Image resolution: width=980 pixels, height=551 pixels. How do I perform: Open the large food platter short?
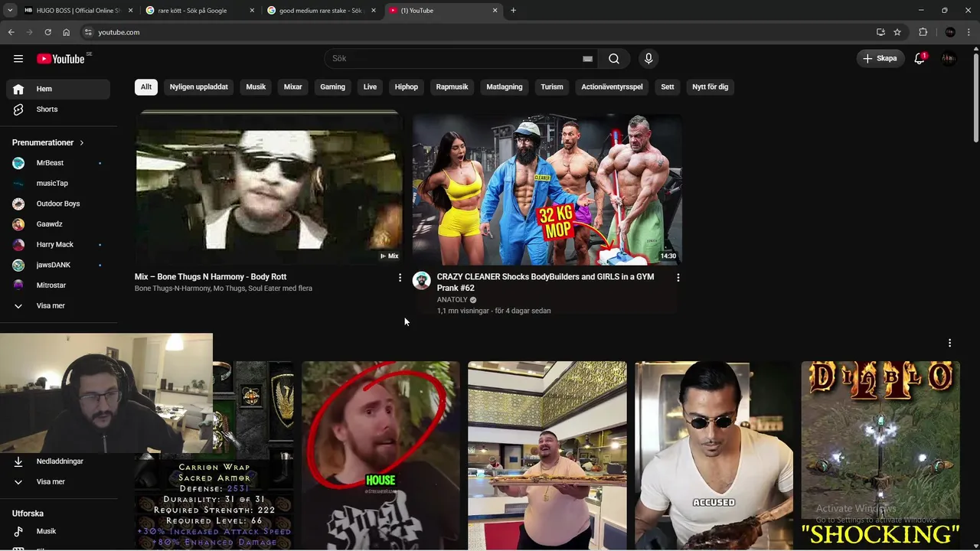pos(547,456)
